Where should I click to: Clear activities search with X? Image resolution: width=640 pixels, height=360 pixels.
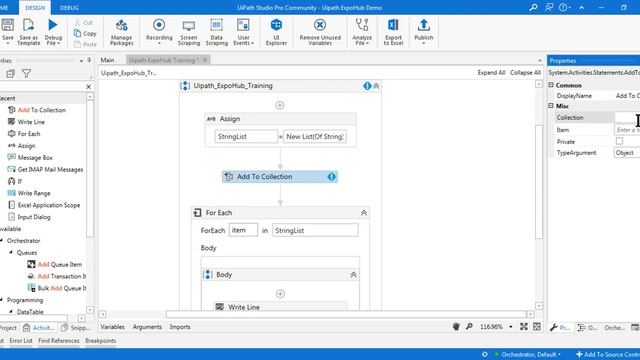pyautogui.click(x=89, y=87)
